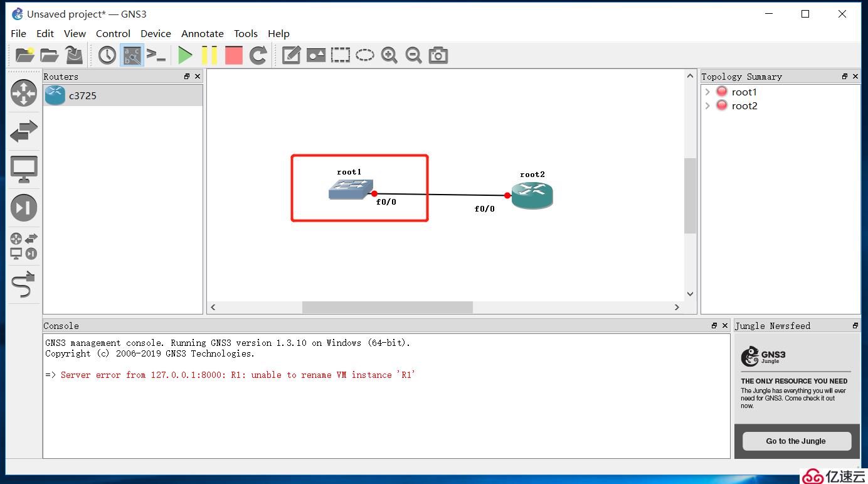Browse all devices sidebar icon
Image resolution: width=868 pixels, height=484 pixels.
pos(24,246)
